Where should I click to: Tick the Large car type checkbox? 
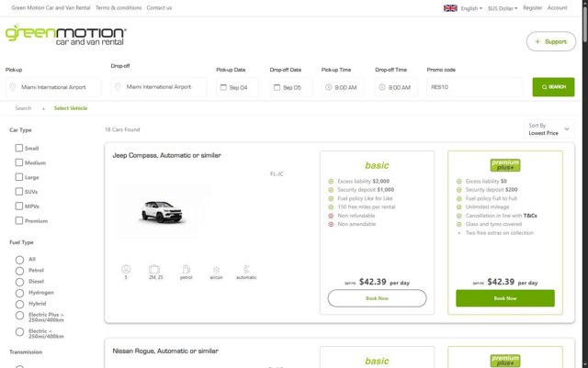[19, 177]
